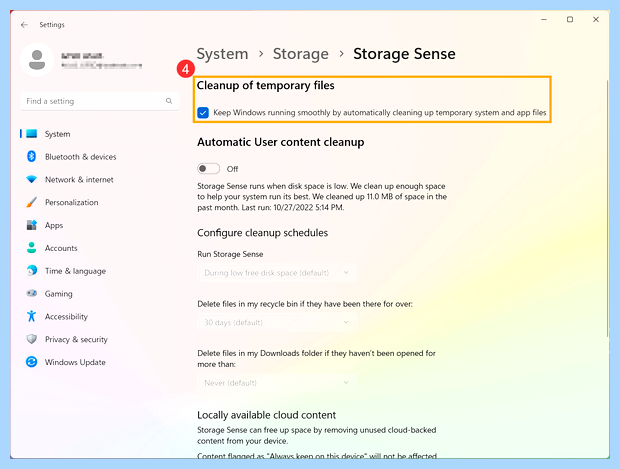Click the Gaming controller icon

(32, 293)
